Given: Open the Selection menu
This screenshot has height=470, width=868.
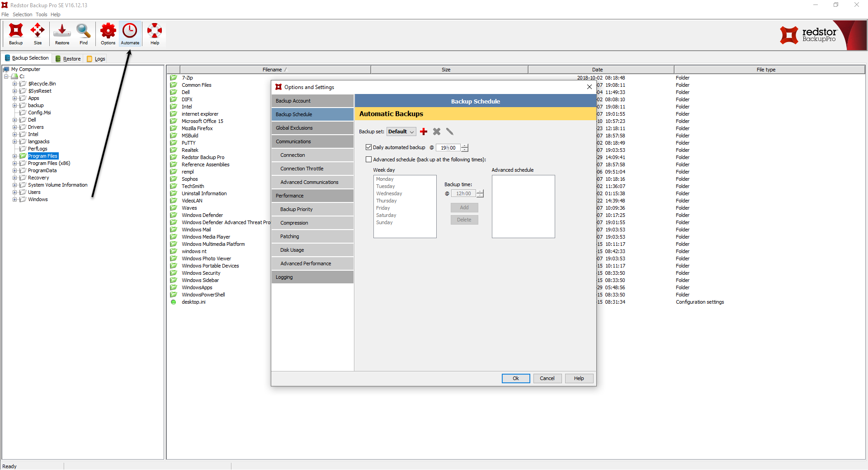Looking at the screenshot, I should click(x=22, y=14).
